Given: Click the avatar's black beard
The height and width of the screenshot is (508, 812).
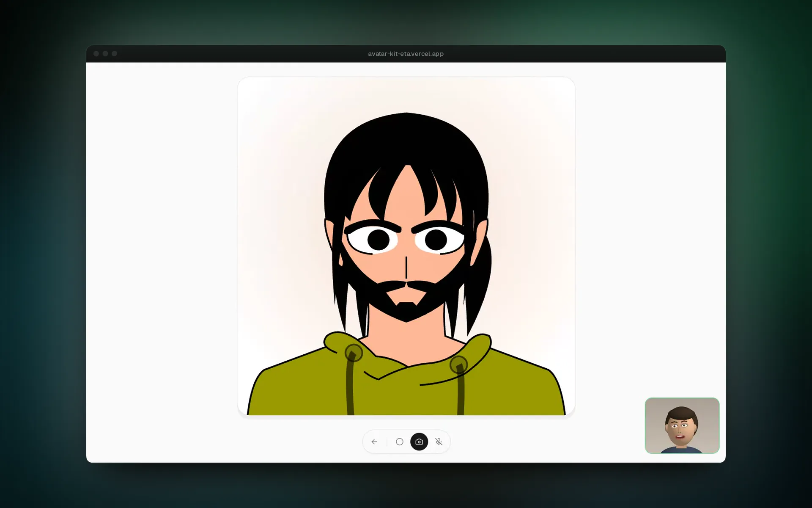Looking at the screenshot, I should pyautogui.click(x=406, y=311).
